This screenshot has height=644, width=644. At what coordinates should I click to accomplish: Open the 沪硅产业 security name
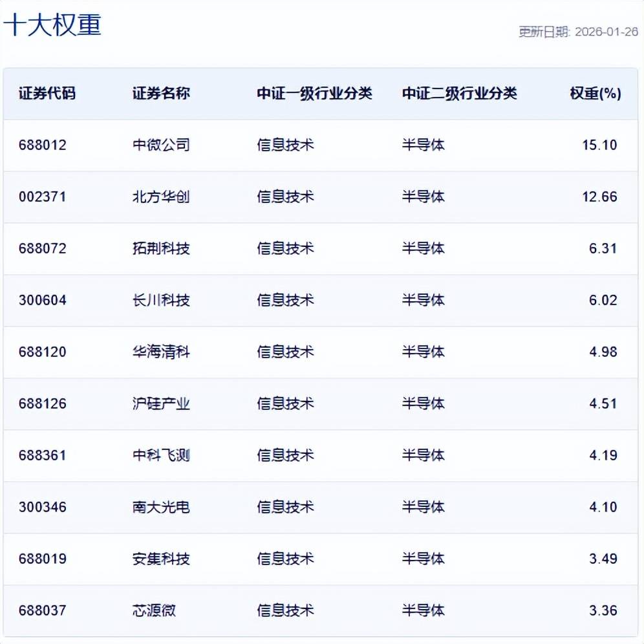point(161,403)
